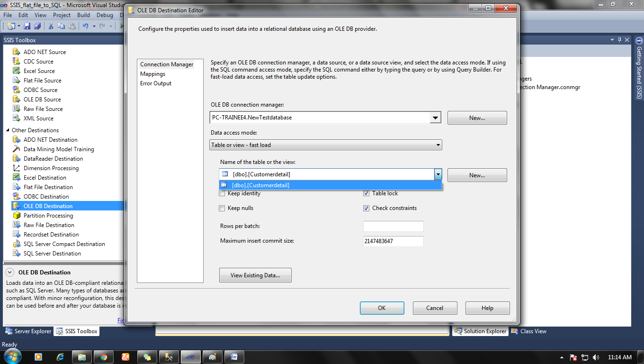Switch to the Class View tab

click(x=529, y=331)
